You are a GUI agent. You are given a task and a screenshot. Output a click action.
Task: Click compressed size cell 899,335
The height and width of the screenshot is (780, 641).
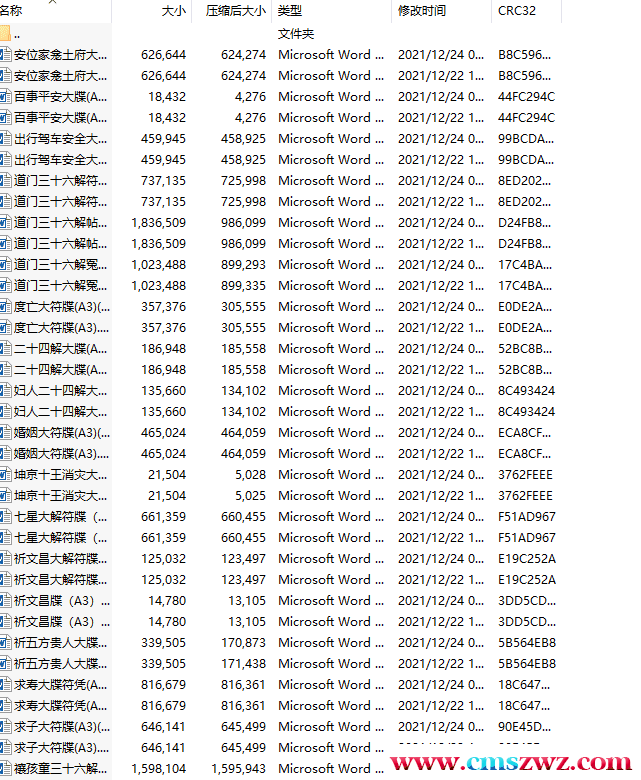[x=244, y=286]
